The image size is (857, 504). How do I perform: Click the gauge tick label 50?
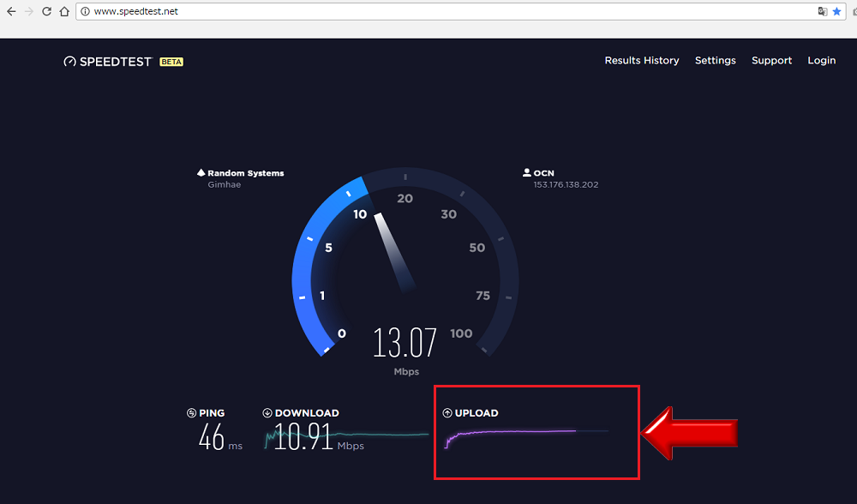[476, 248]
